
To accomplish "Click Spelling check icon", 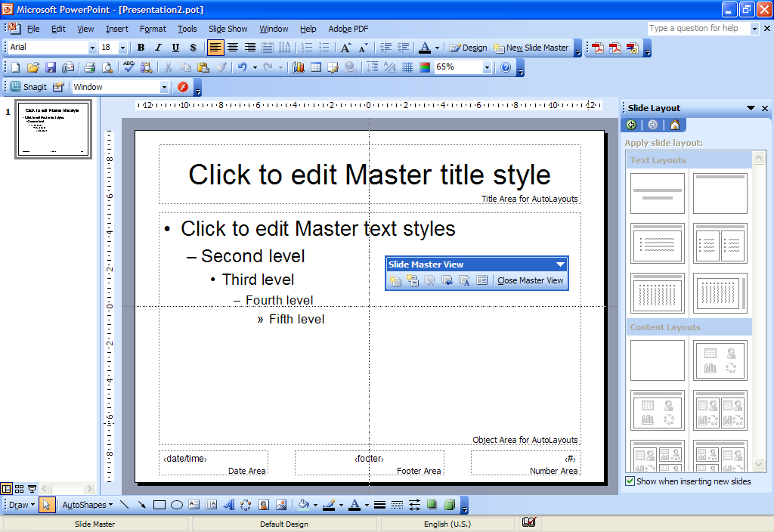I will 128,67.
